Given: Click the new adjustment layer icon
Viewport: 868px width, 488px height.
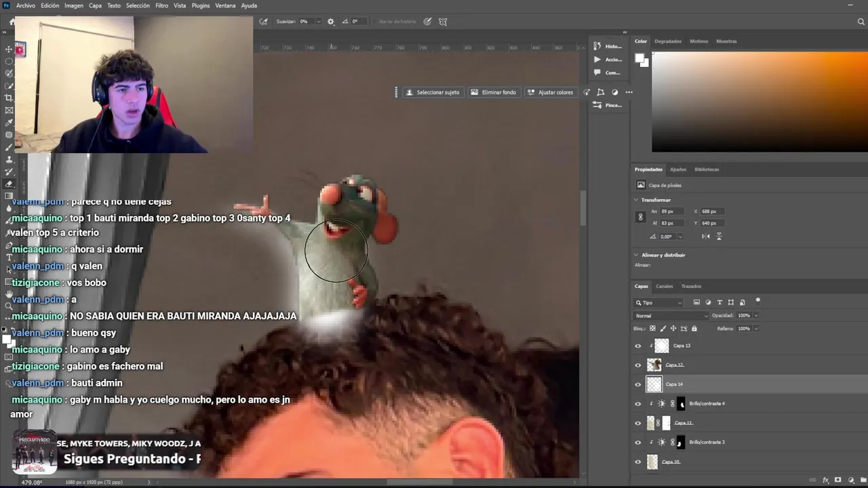Looking at the screenshot, I should [x=851, y=480].
